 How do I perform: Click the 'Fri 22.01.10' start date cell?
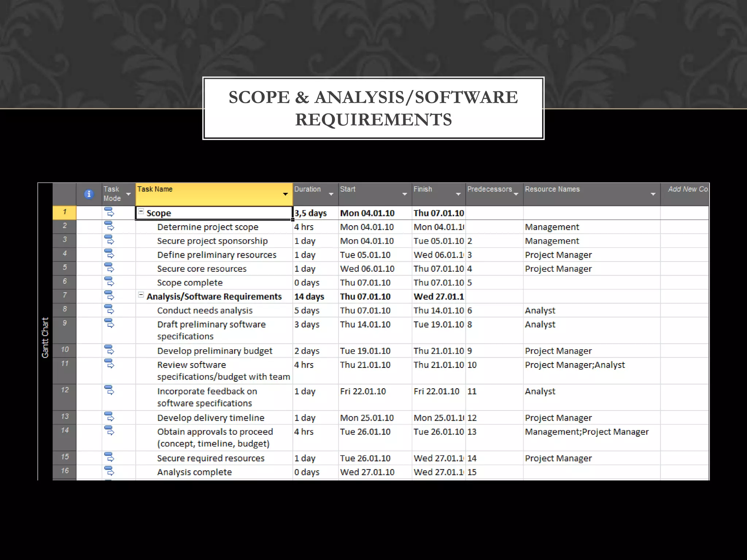coord(375,397)
